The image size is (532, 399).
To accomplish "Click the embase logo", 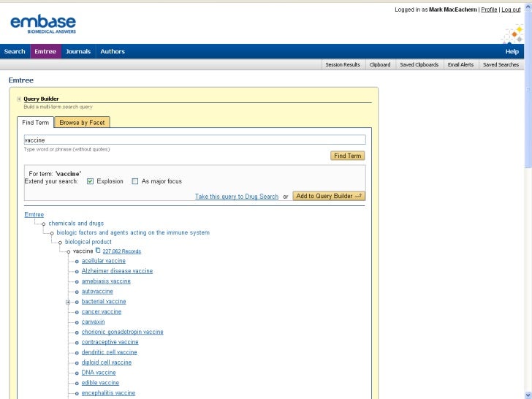I will tap(43, 23).
